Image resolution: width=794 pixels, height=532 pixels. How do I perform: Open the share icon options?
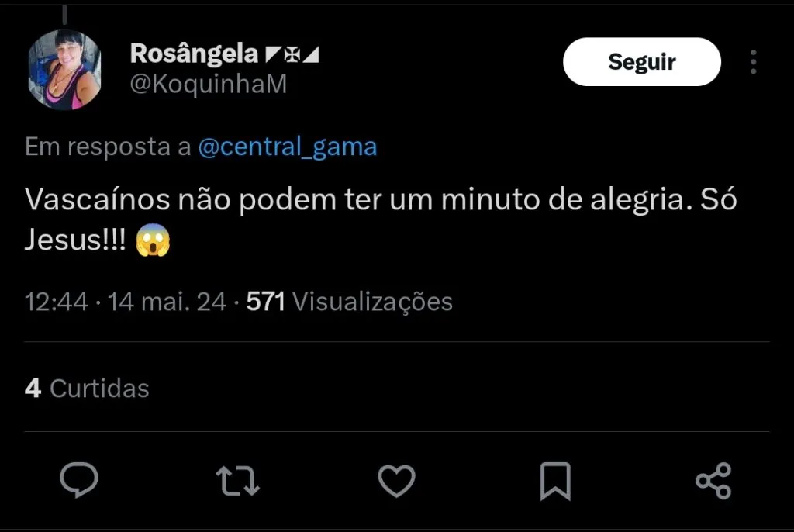[713, 481]
